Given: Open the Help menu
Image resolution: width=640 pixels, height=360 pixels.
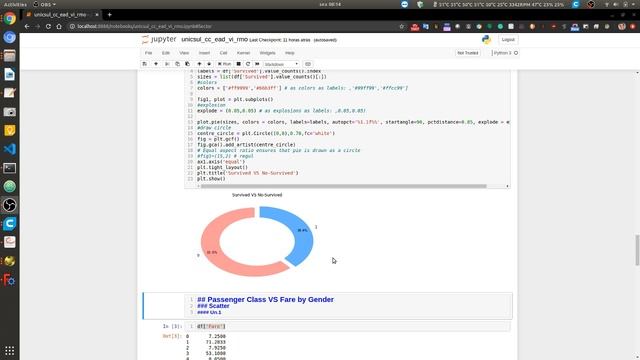Looking at the screenshot, I should pyautogui.click(x=290, y=53).
